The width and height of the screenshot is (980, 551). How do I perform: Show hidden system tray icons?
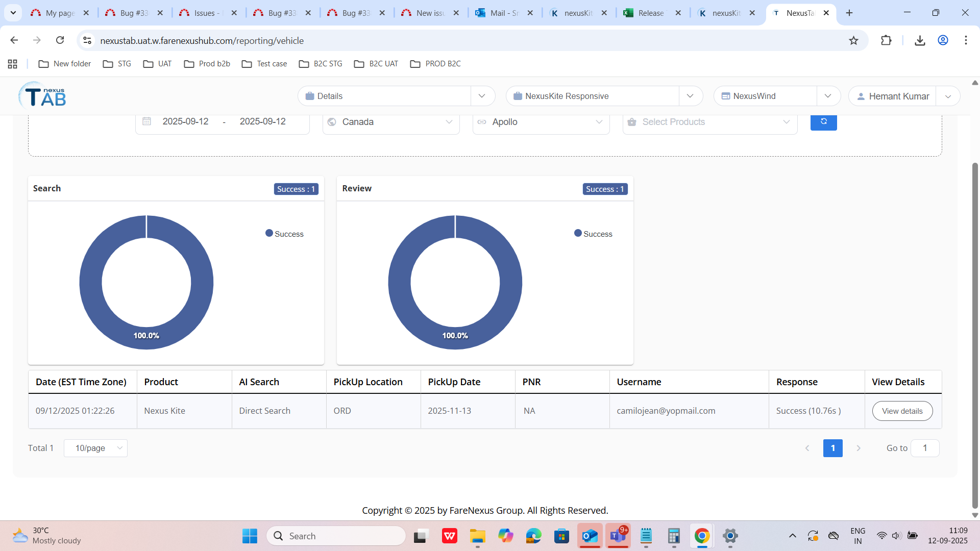(792, 536)
